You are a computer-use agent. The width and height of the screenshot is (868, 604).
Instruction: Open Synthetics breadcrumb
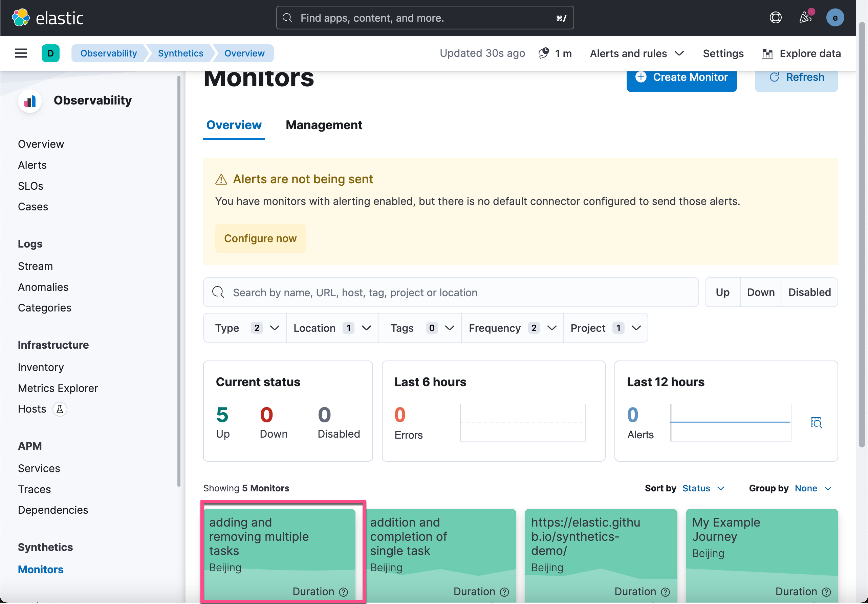point(180,53)
